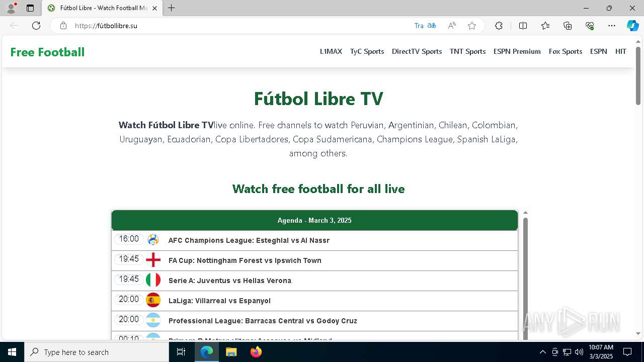Open Collections icon

click(x=568, y=26)
